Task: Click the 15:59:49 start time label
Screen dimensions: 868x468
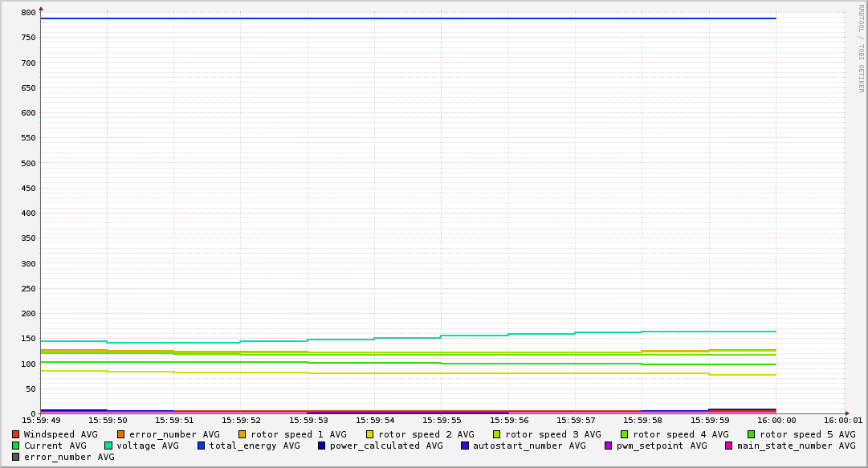Action: click(x=40, y=420)
